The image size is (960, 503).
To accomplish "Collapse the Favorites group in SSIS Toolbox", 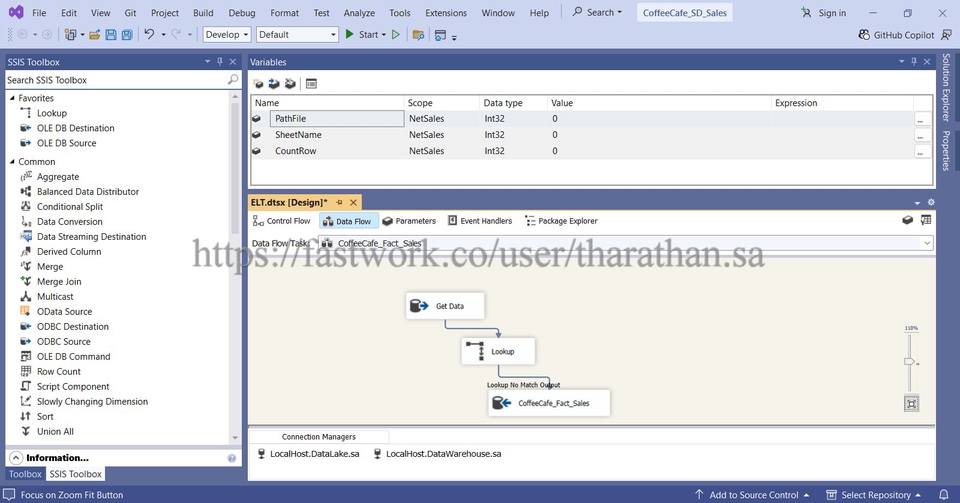I will coord(12,98).
